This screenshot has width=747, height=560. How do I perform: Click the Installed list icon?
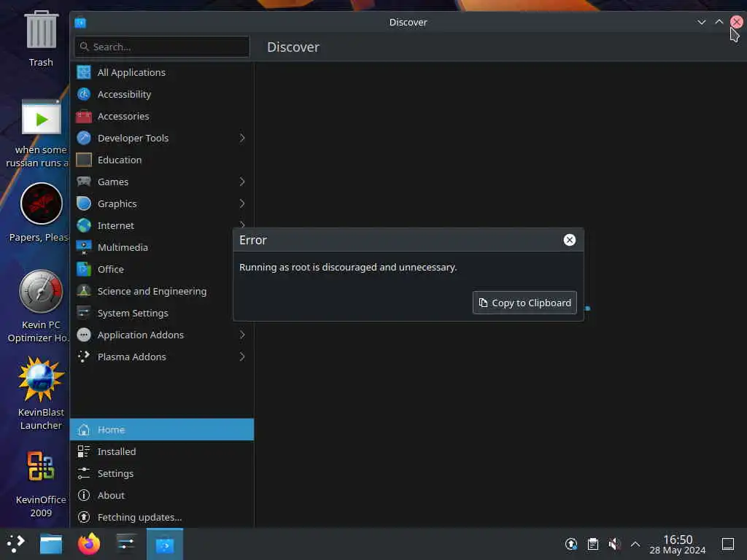(84, 451)
